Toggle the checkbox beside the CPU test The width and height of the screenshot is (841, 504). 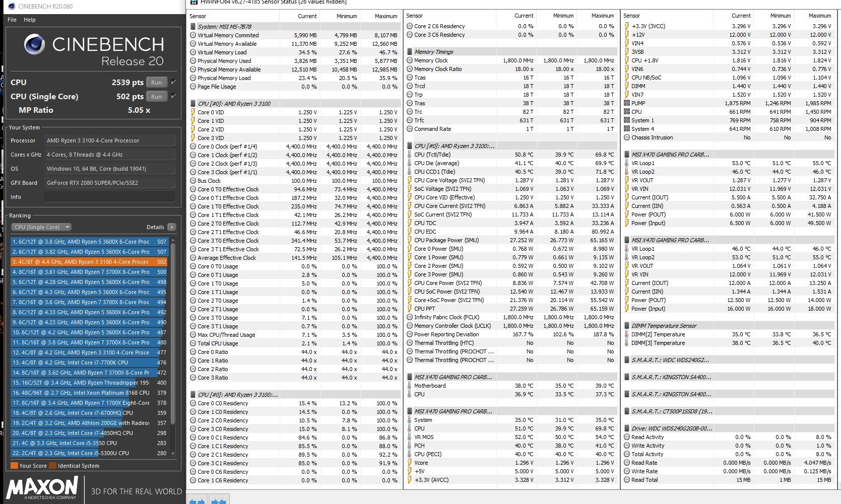click(x=174, y=82)
